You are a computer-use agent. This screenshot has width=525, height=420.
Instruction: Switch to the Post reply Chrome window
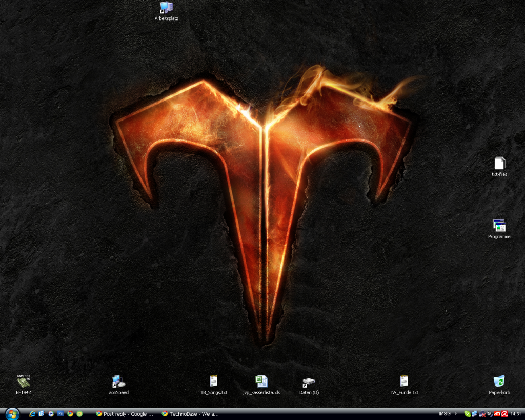(126, 414)
